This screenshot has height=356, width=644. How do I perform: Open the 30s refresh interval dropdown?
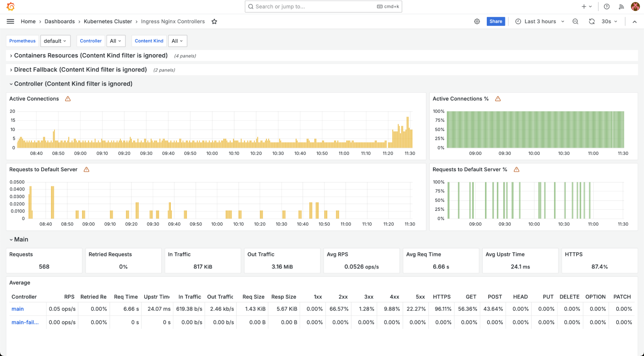pyautogui.click(x=609, y=22)
